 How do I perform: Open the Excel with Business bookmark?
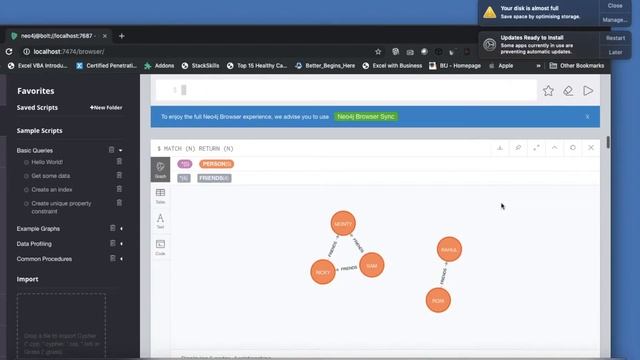(x=392, y=66)
